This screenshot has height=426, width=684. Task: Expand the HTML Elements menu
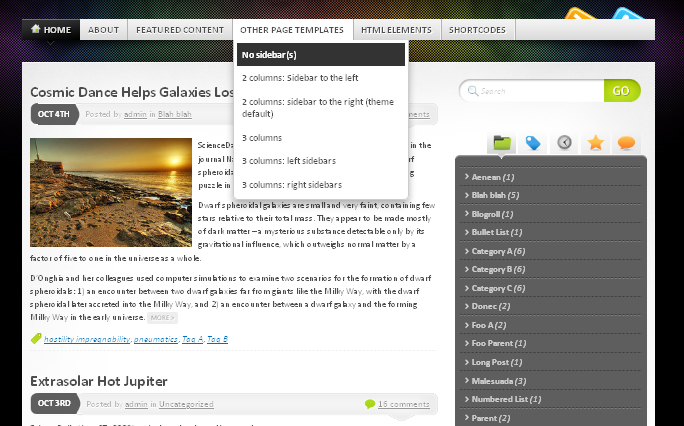(x=397, y=30)
